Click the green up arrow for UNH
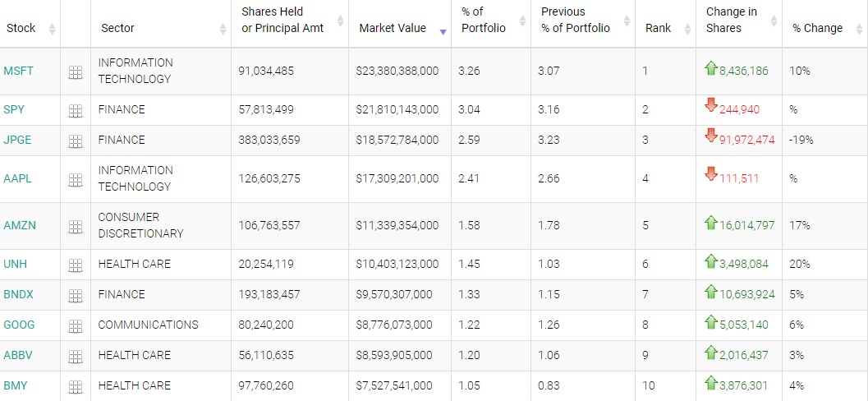Screen dimensions: 868x401 tap(711, 261)
